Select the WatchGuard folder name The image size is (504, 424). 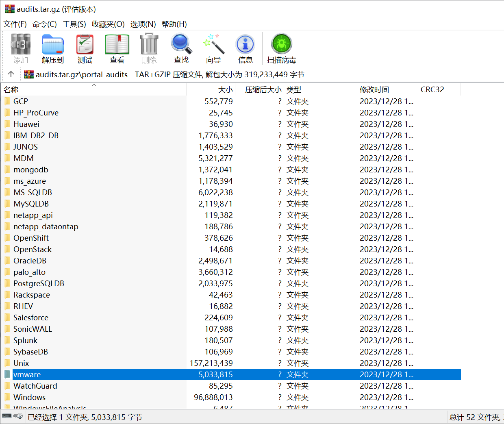(35, 386)
